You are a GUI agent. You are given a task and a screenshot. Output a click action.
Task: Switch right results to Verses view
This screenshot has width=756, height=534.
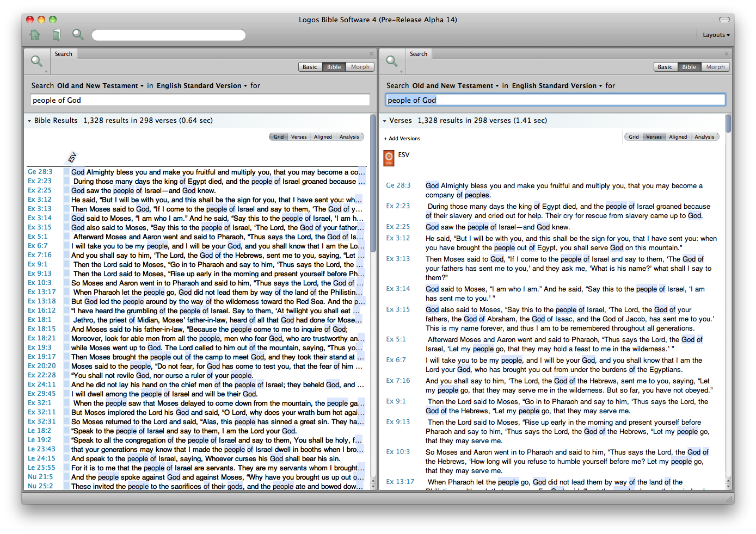(654, 137)
